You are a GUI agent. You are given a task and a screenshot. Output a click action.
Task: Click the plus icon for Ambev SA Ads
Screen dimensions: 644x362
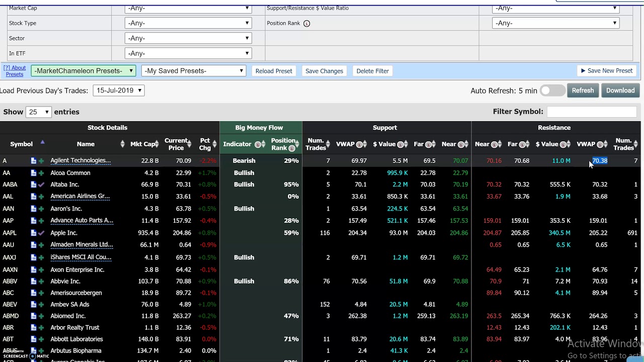point(41,304)
